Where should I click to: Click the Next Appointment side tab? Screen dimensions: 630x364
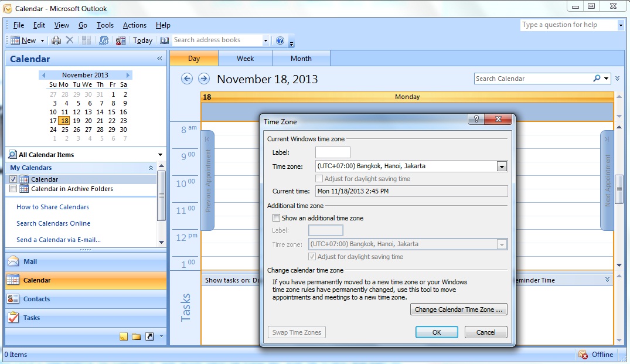607,181
